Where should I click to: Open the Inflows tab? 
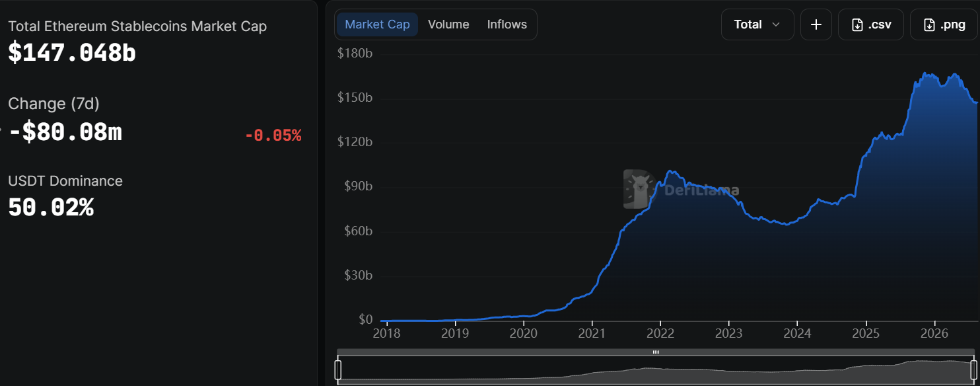point(507,24)
